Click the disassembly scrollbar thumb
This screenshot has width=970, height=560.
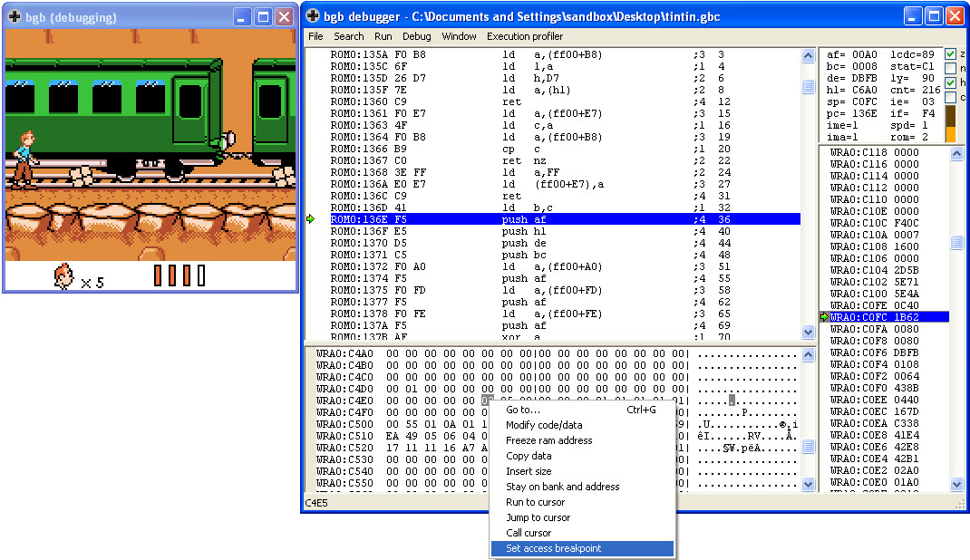click(x=808, y=86)
